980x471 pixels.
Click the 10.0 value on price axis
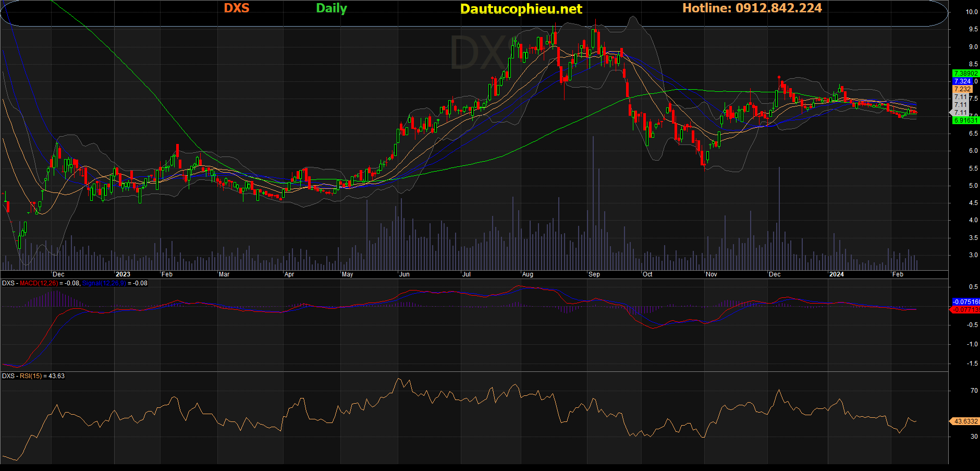pyautogui.click(x=972, y=12)
